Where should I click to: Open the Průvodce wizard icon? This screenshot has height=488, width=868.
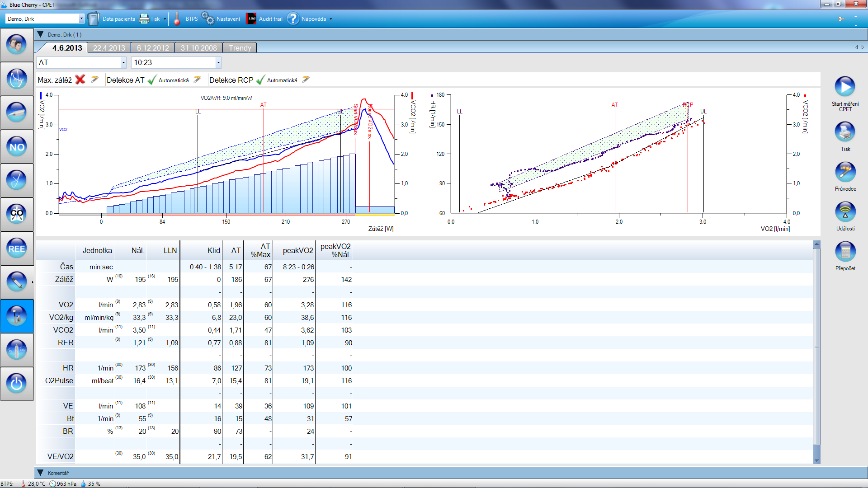[x=844, y=172]
